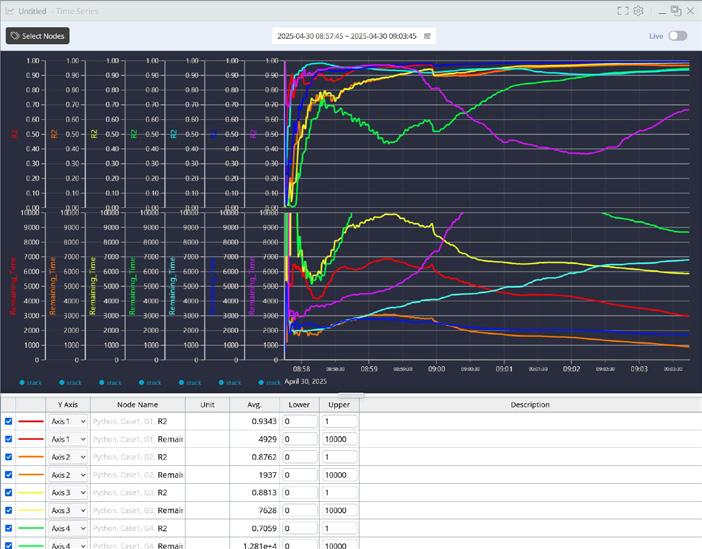Click the Lower column header
Screen dimensions: 702x549
[x=299, y=404]
